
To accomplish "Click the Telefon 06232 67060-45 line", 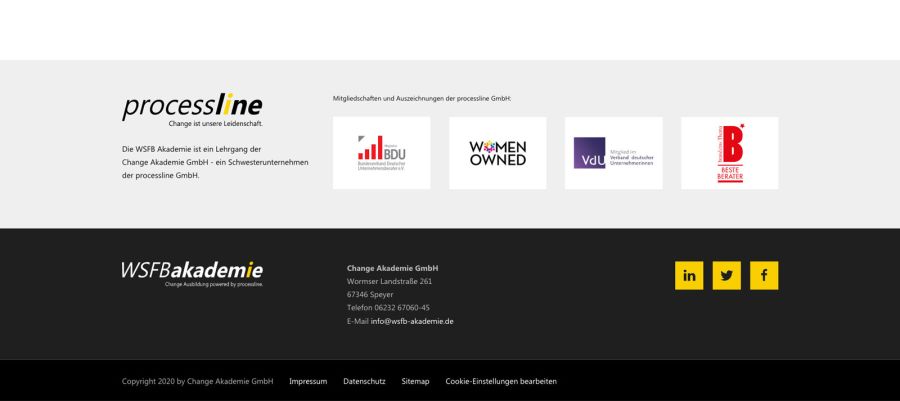I will click(x=388, y=308).
